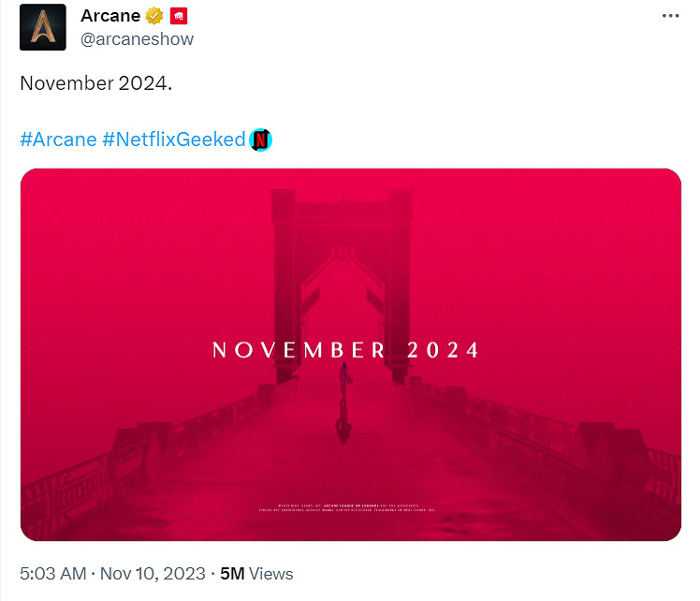Click the Arcane profile avatar
This screenshot has height=601, width=700.
coord(43,27)
